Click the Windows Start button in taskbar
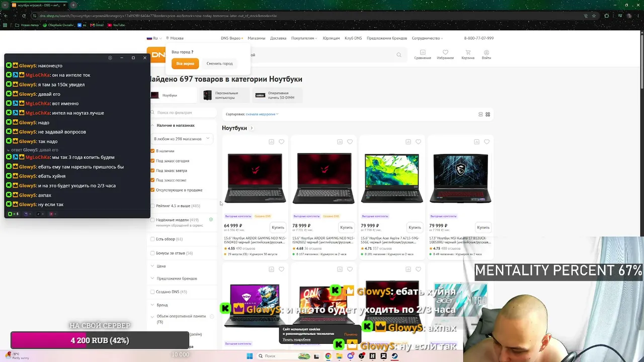This screenshot has height=362, width=644. coord(250,356)
